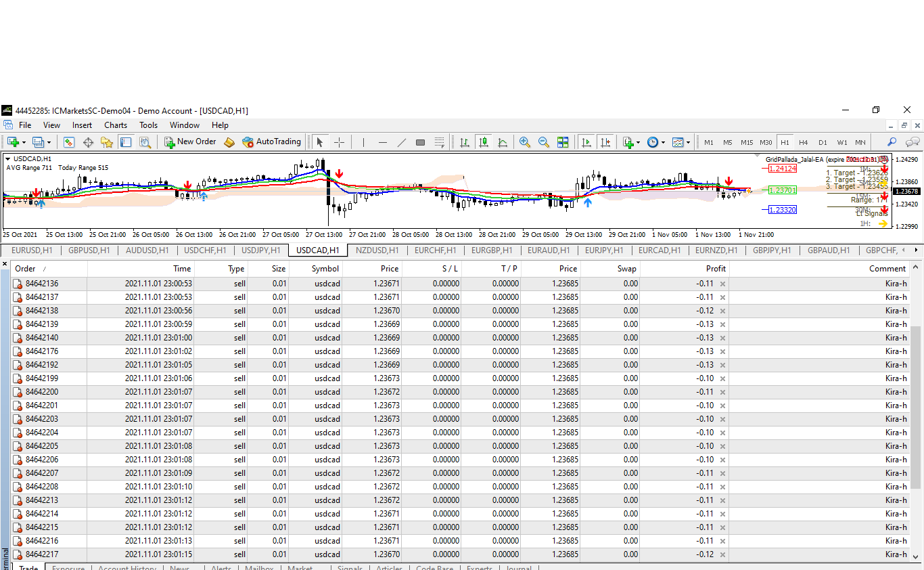Click the New Order button
This screenshot has height=570, width=924.
click(190, 142)
